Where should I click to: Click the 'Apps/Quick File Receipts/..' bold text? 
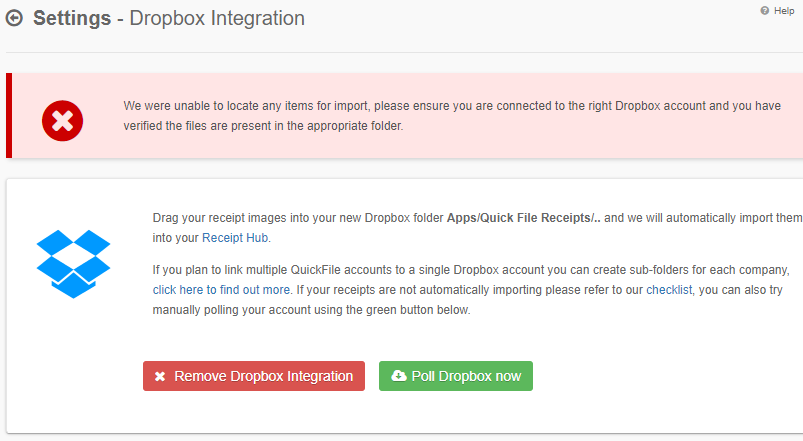point(523,218)
